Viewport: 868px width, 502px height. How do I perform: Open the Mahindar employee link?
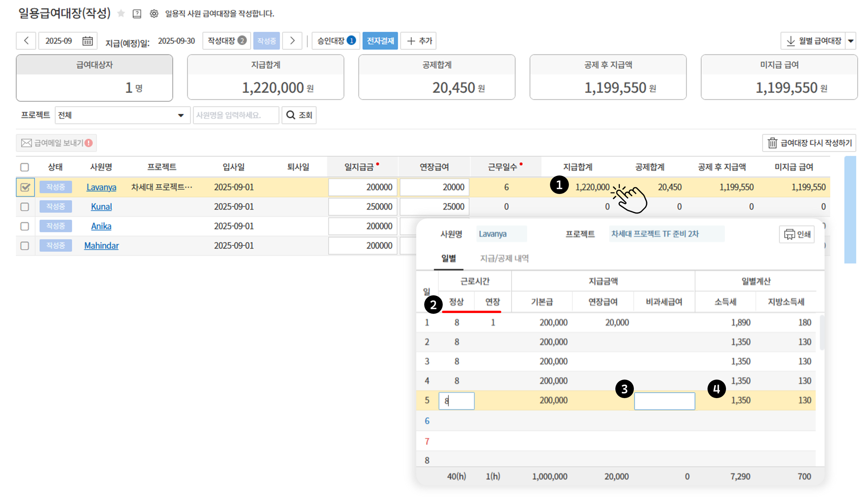(x=101, y=246)
